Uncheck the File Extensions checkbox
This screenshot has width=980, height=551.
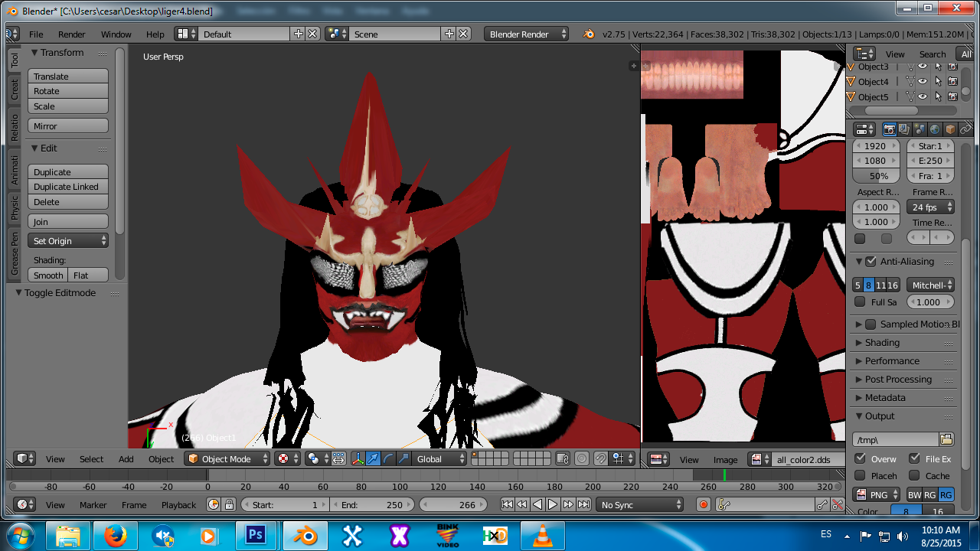click(914, 458)
